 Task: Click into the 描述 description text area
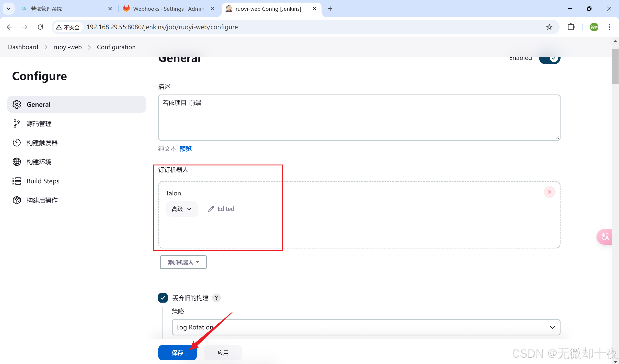tap(359, 117)
